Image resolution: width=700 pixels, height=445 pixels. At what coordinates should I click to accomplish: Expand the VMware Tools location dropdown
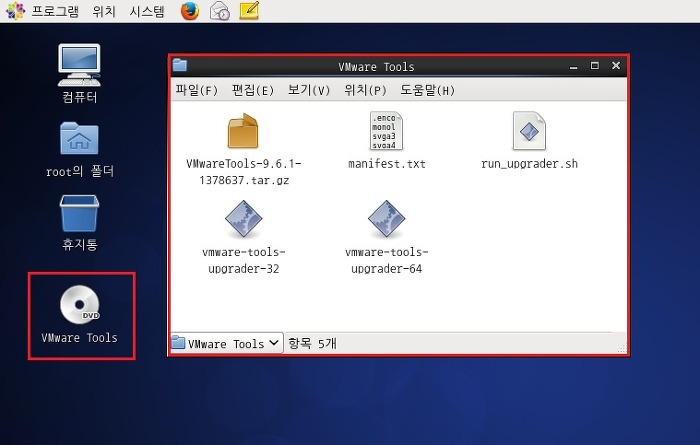[227, 343]
